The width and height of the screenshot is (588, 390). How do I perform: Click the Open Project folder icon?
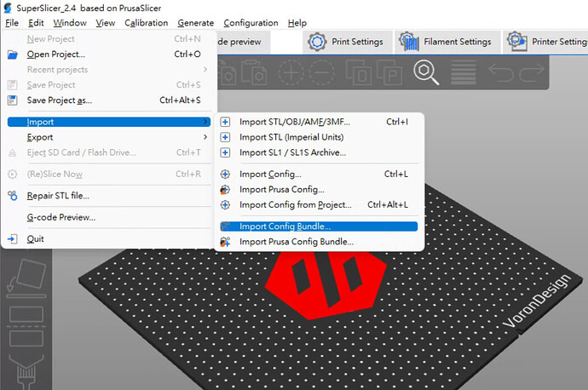tap(13, 54)
